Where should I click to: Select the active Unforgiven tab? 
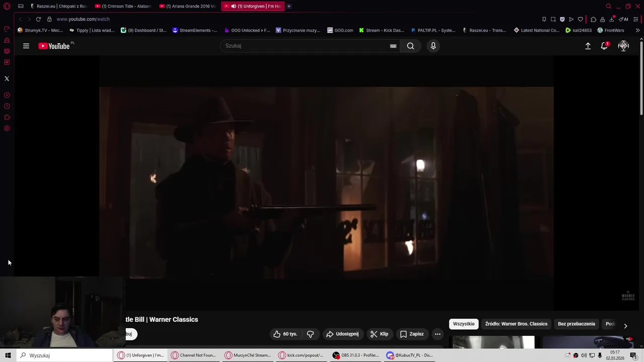click(253, 6)
